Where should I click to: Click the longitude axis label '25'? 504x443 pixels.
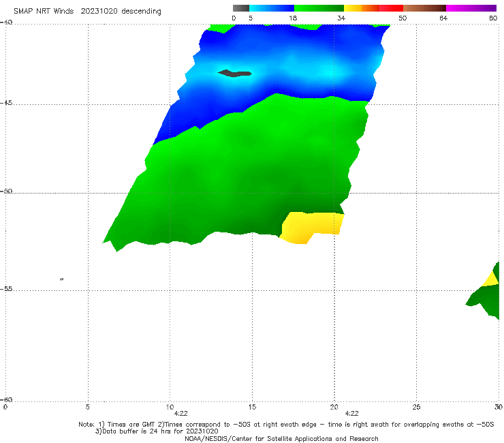(x=416, y=408)
